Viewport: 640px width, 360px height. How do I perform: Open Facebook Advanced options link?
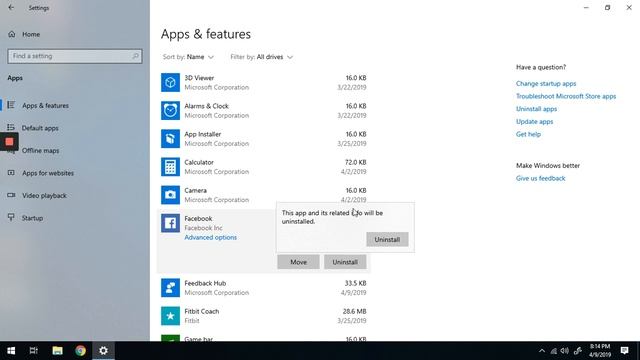210,237
